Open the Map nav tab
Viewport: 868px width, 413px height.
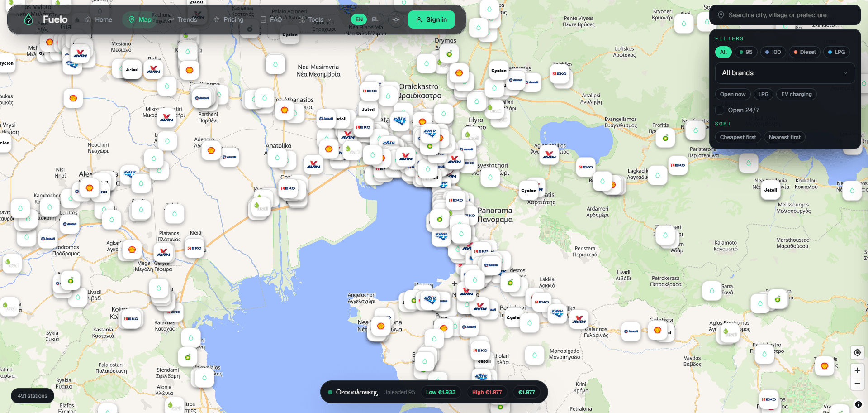[x=140, y=19]
